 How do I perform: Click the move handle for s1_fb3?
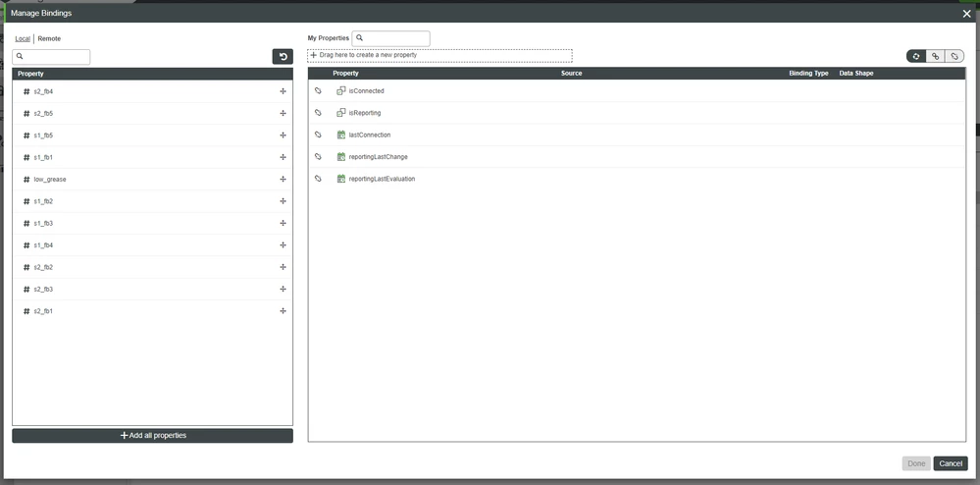click(284, 223)
